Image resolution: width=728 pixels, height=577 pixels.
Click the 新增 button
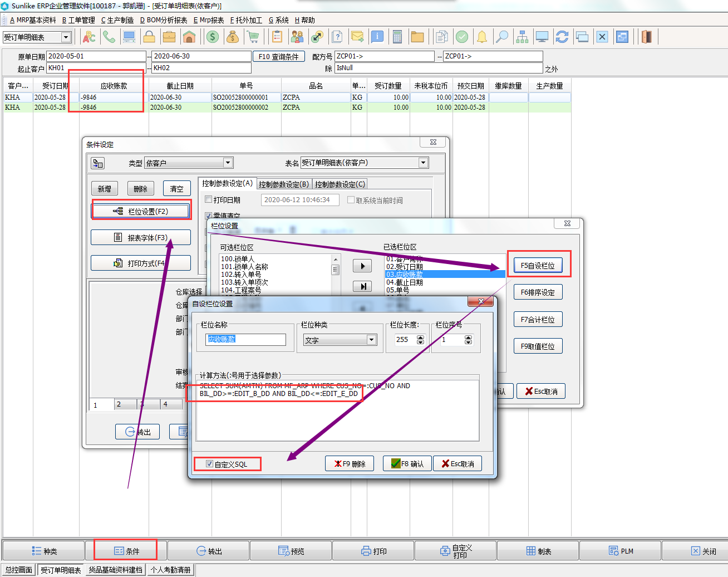pos(105,189)
